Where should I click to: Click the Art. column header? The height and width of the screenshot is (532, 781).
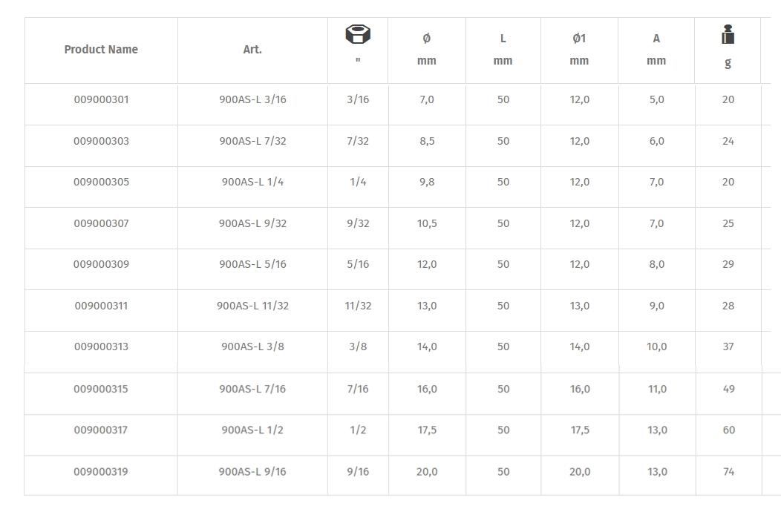click(252, 50)
